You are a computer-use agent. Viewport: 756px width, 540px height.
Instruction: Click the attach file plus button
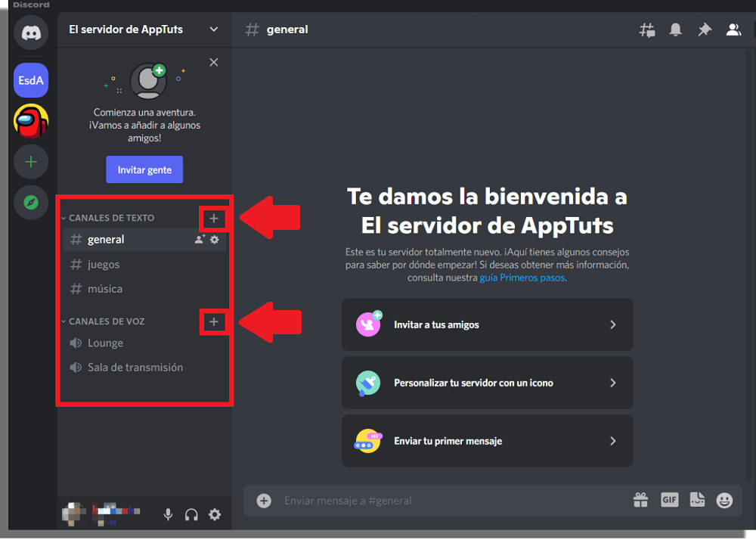click(264, 501)
